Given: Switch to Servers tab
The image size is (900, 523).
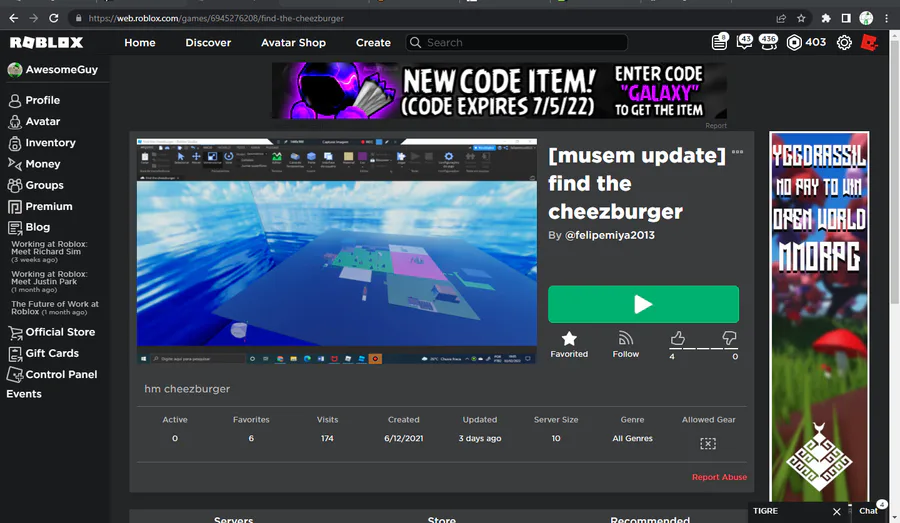Looking at the screenshot, I should 233,518.
